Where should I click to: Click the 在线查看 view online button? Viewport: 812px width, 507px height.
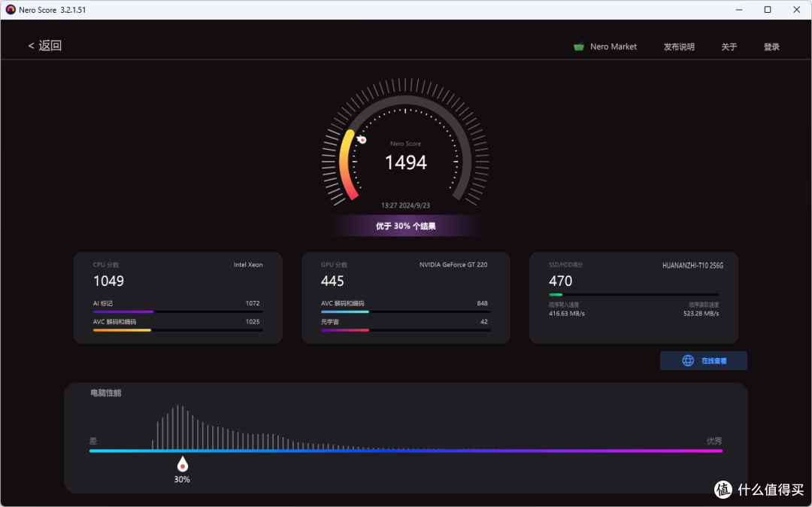tap(703, 360)
